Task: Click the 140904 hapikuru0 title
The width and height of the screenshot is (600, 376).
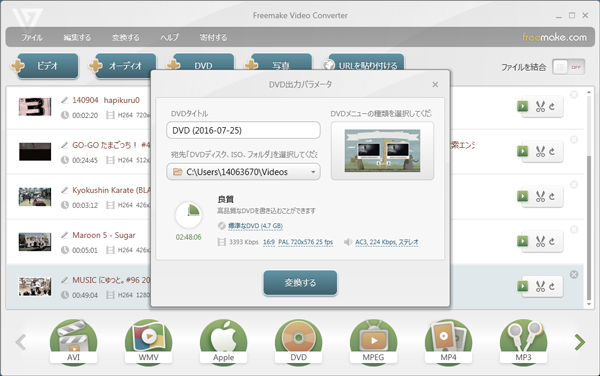Action: (x=106, y=100)
